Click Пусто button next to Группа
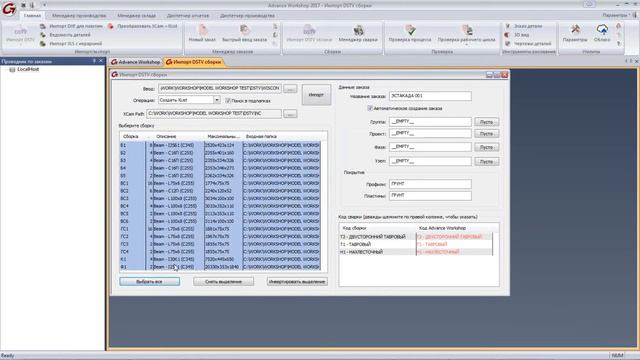This screenshot has width=640, height=360. coord(487,122)
